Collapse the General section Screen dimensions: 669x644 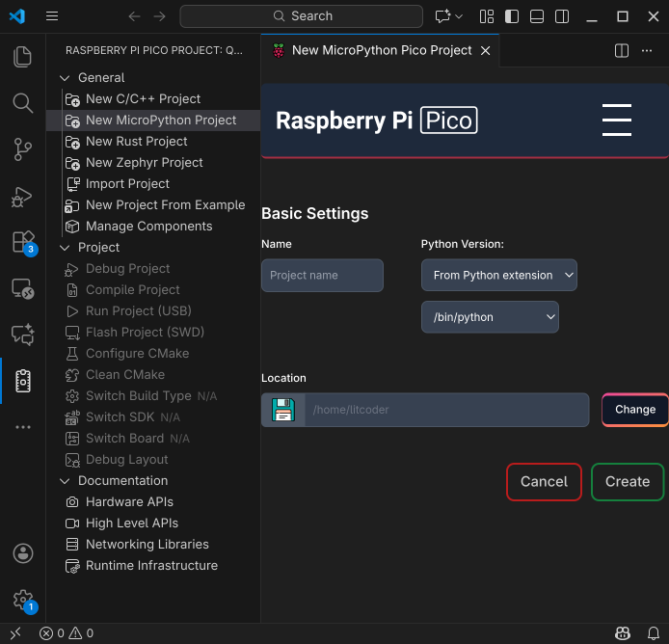66,78
